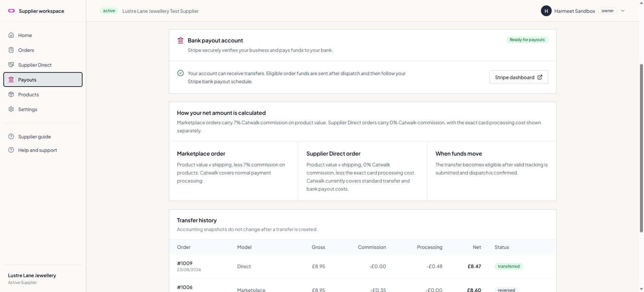Click the Supplier Direct handshake icon
This screenshot has height=292, width=644.
point(11,65)
